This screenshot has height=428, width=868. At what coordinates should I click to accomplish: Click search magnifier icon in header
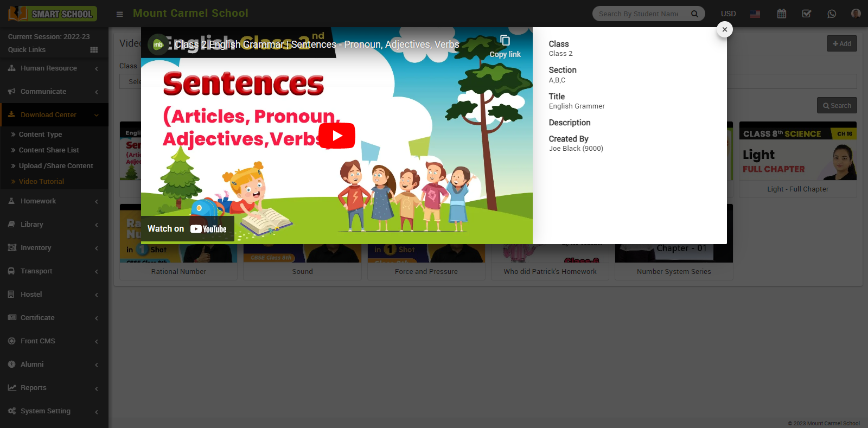[694, 14]
